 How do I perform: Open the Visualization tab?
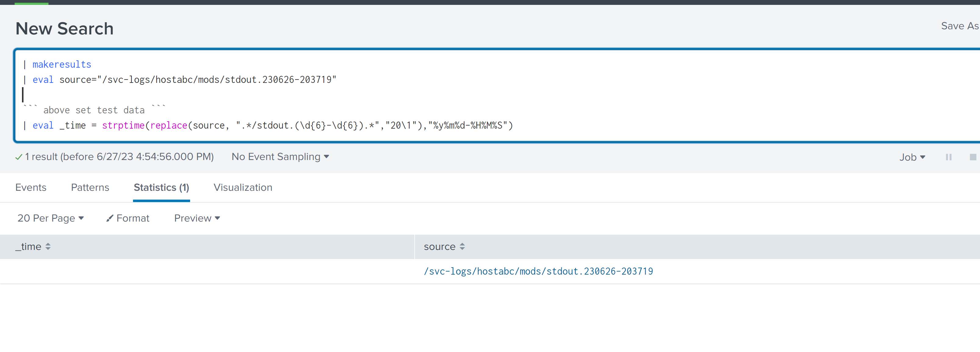[243, 187]
